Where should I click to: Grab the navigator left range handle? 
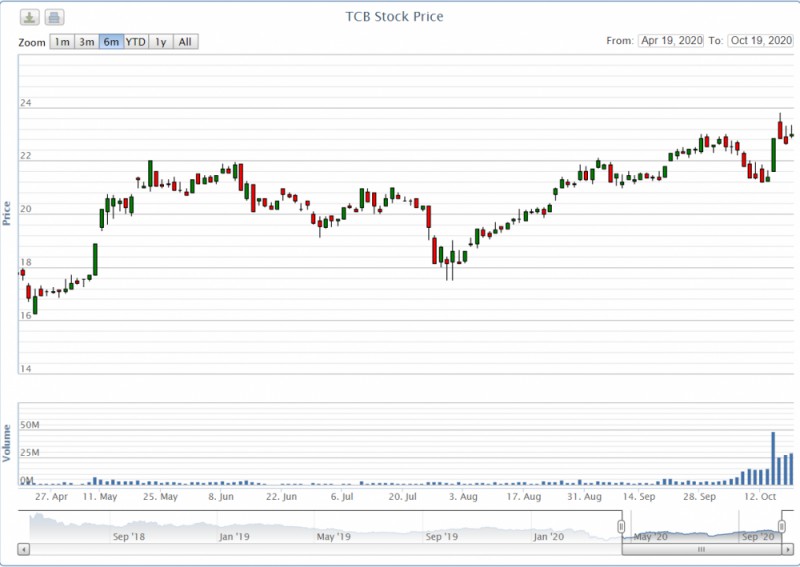coord(621,526)
